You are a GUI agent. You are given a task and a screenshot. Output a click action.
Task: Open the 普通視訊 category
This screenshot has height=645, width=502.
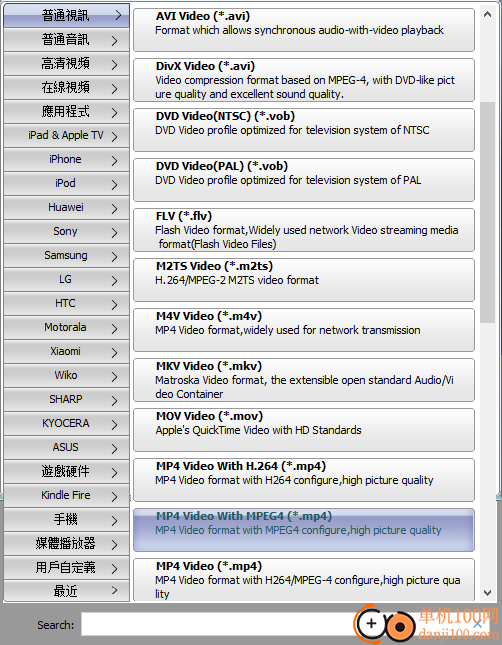coord(67,16)
